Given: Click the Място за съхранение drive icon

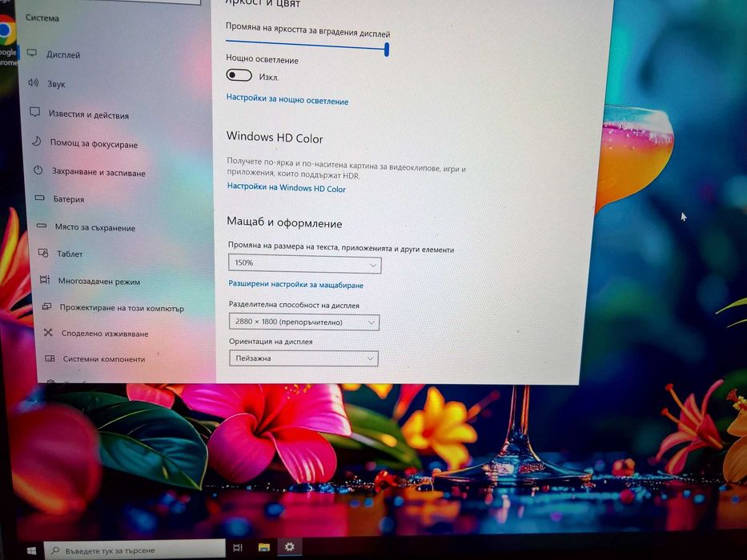Looking at the screenshot, I should (42, 226).
